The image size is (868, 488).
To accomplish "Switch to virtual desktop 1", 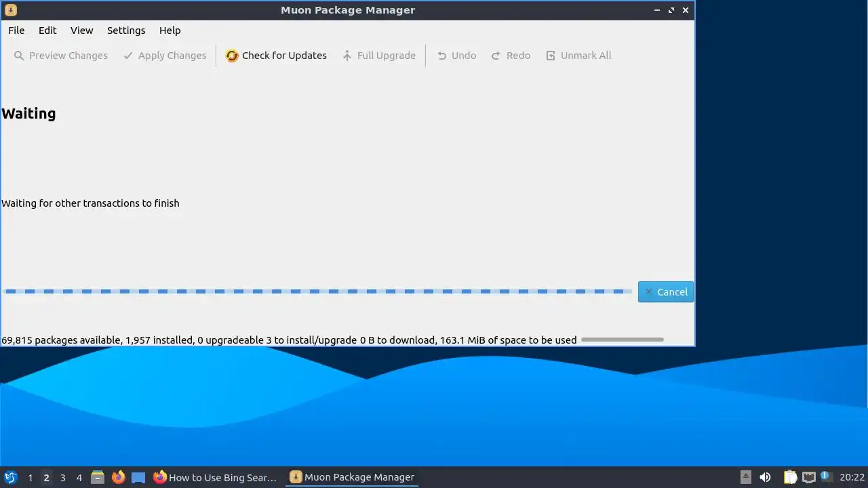I will pyautogui.click(x=30, y=478).
